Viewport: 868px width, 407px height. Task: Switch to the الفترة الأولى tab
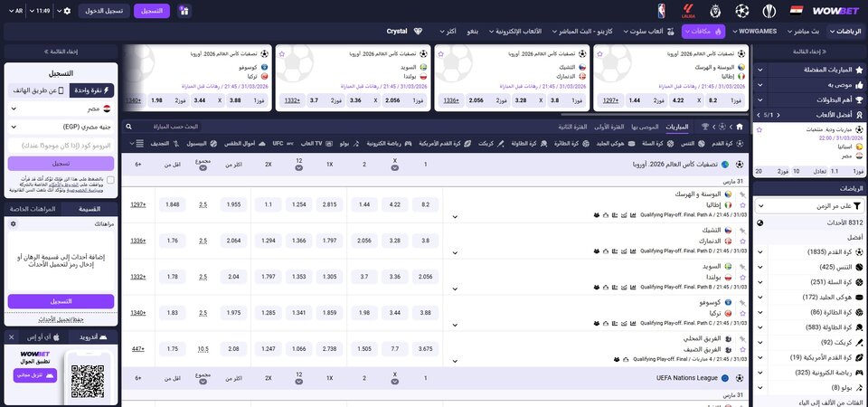609,127
